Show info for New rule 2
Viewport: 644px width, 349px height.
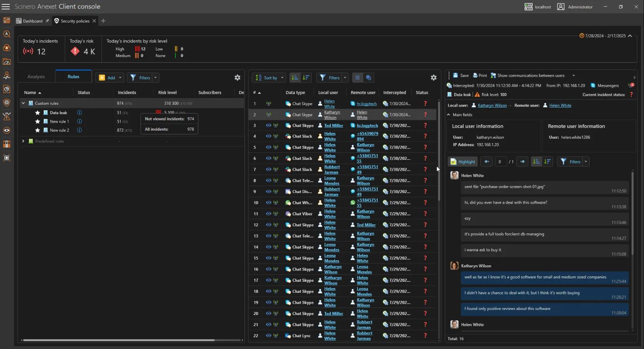coord(79,130)
